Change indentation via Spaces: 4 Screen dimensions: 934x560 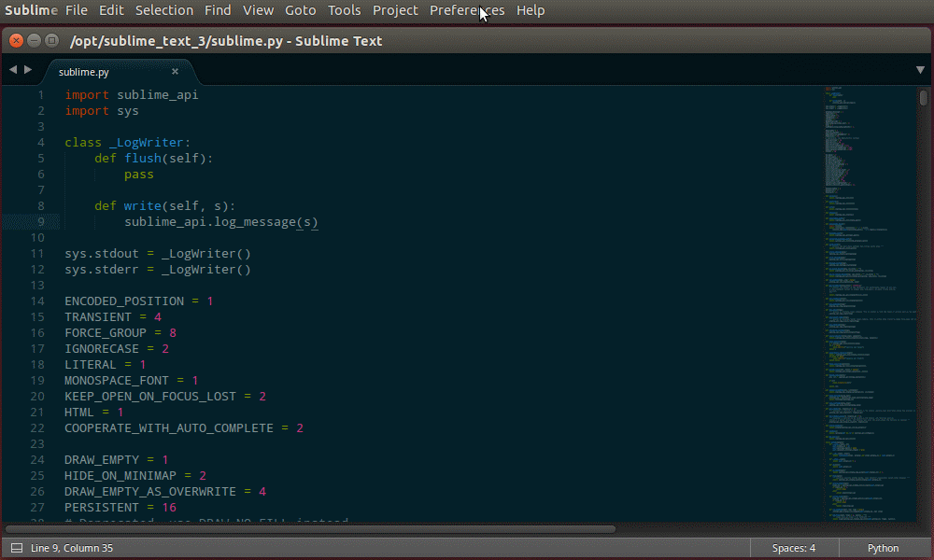(x=793, y=548)
